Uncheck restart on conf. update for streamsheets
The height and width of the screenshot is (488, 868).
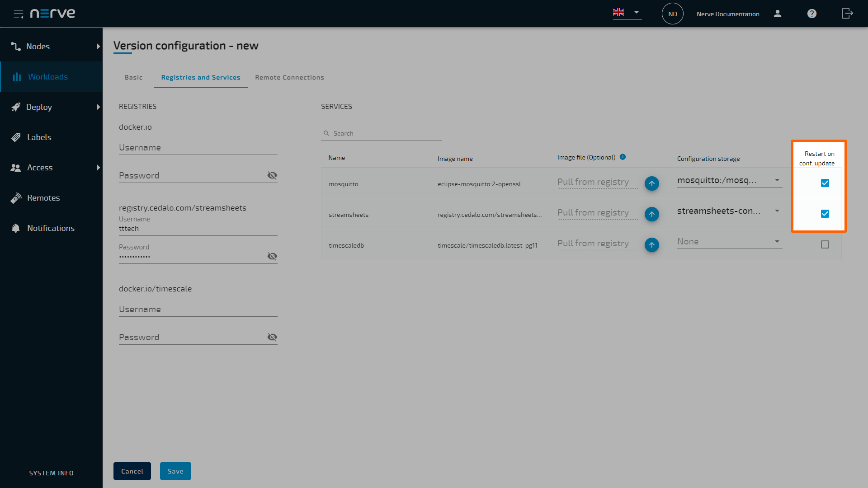tap(825, 214)
